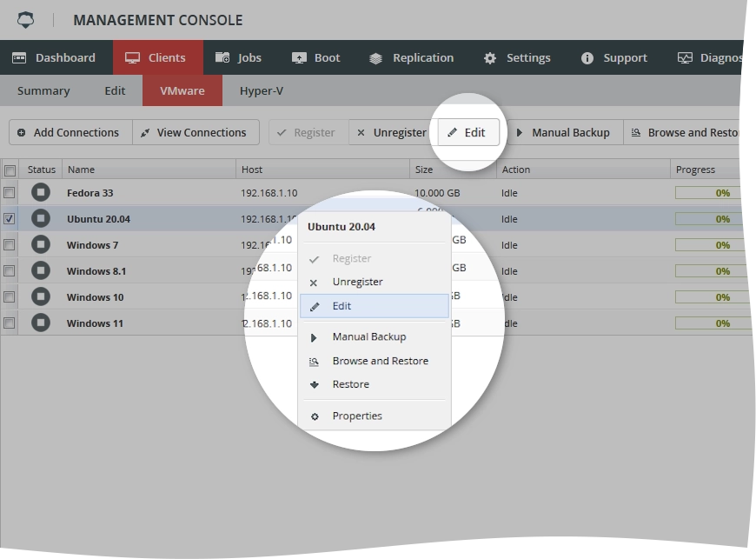Image resolution: width=756 pixels, height=559 pixels.
Task: Click the Fedora 33 host 192.168.1.10
Action: click(x=269, y=193)
